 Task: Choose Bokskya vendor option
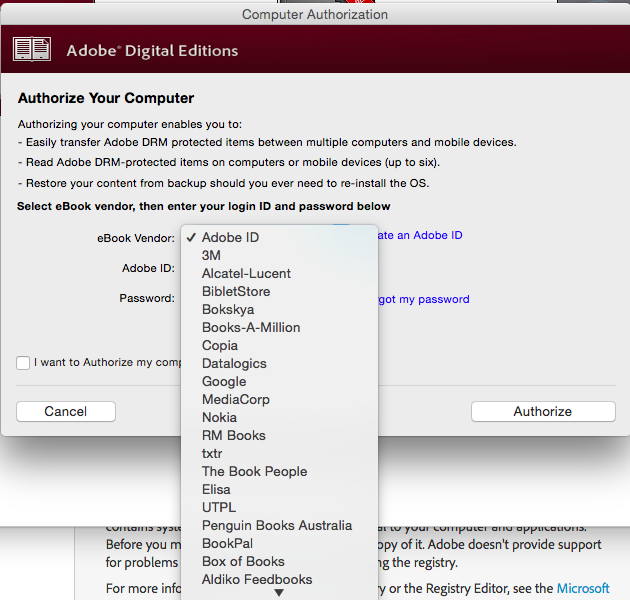tap(228, 310)
